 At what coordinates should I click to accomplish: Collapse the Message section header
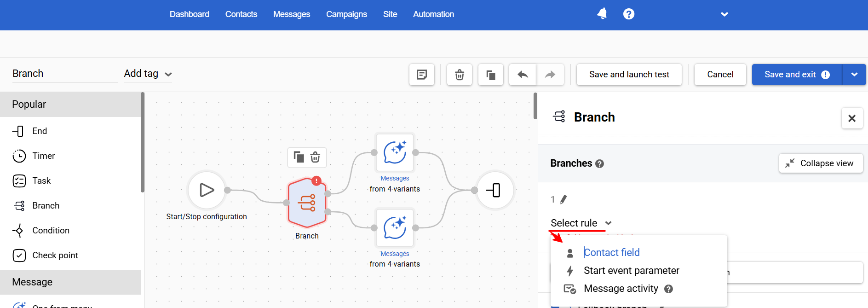tap(70, 282)
